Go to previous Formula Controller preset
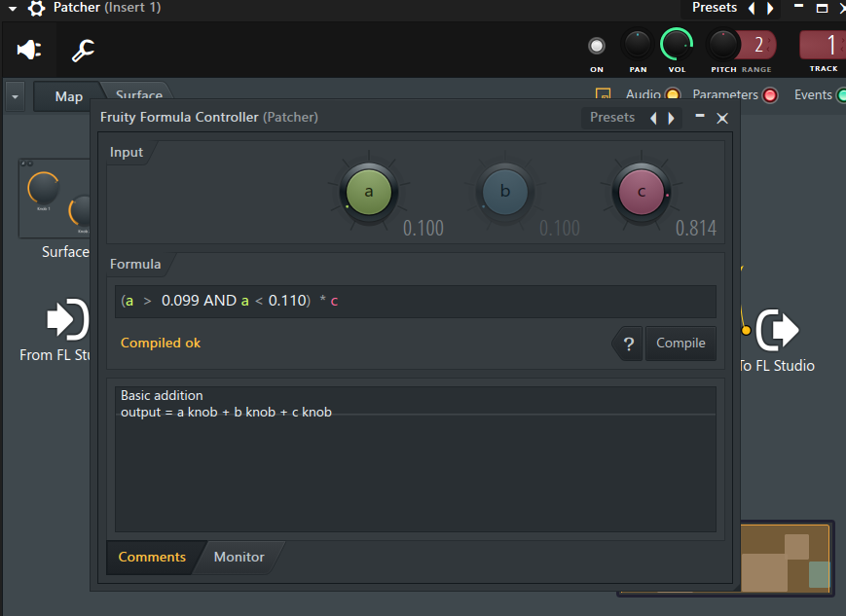 (x=653, y=118)
